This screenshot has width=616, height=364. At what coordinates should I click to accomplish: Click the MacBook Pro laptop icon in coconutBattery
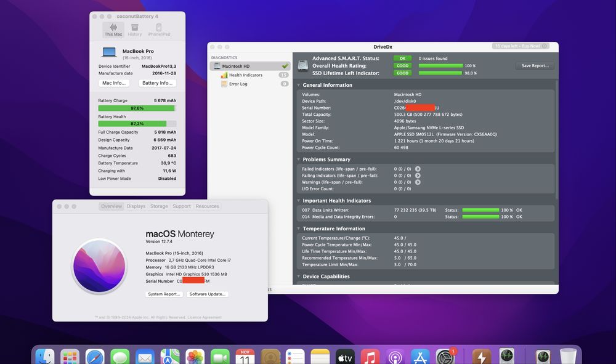pyautogui.click(x=109, y=52)
